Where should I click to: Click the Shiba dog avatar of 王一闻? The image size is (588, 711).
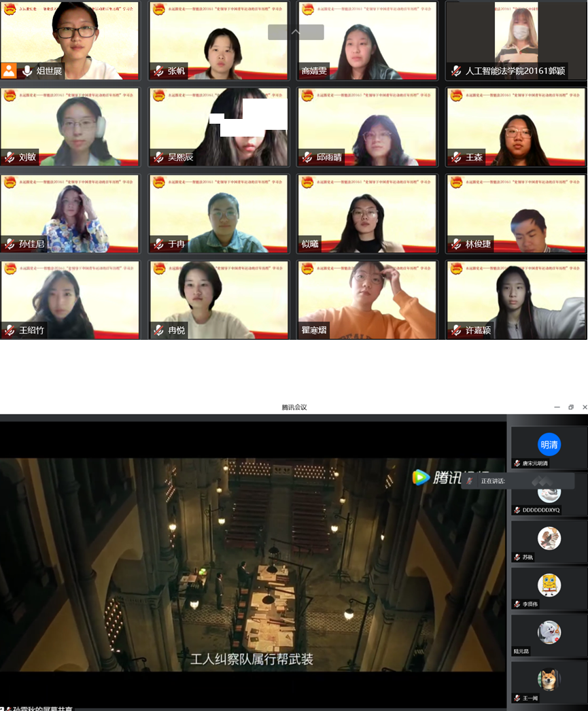click(x=549, y=678)
